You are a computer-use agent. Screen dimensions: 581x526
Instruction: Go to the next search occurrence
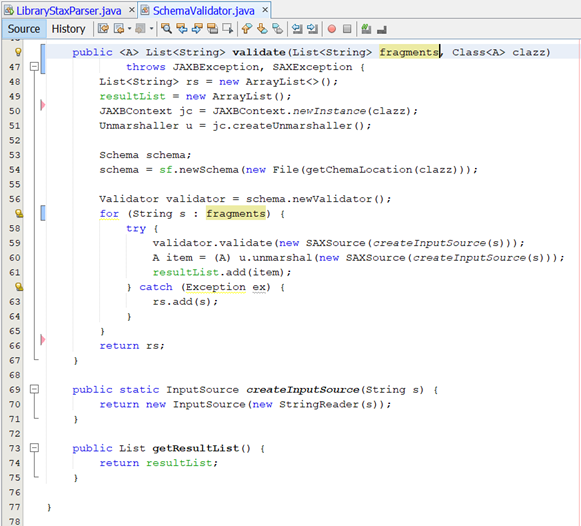[197, 29]
